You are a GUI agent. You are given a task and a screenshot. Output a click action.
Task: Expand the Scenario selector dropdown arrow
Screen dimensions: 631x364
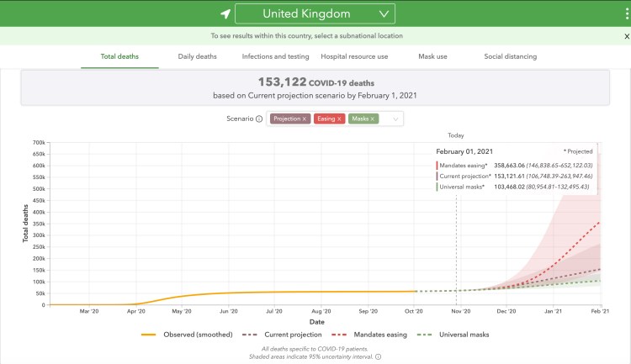click(x=393, y=119)
